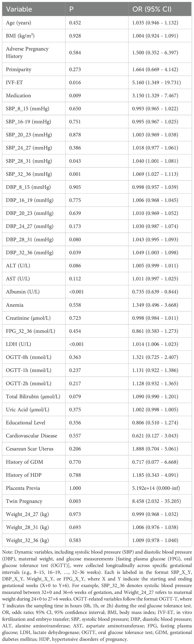Image resolution: width=194 pixels, height=644 pixels.
Task: Click the Albumin (U/L) row label
Action: (x=23, y=292)
